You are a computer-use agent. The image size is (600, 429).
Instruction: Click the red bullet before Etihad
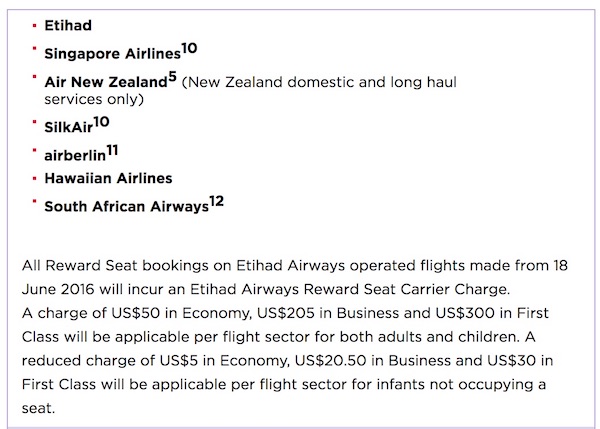coord(34,26)
